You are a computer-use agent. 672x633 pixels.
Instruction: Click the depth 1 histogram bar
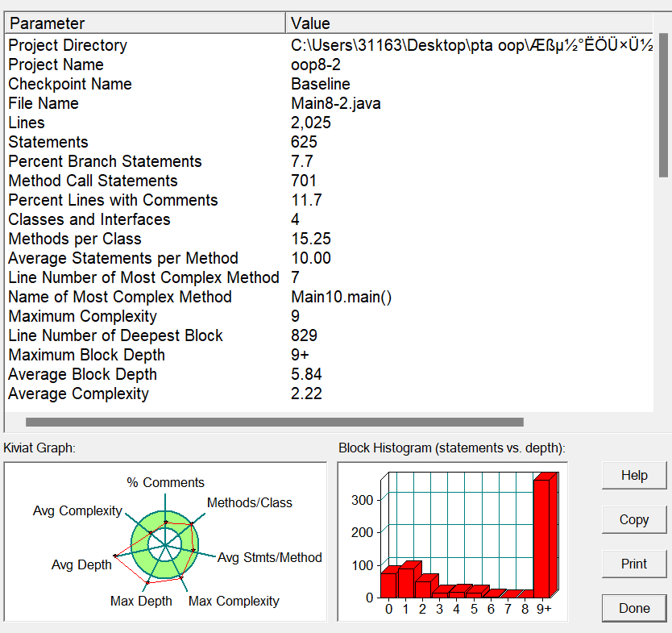point(409,581)
